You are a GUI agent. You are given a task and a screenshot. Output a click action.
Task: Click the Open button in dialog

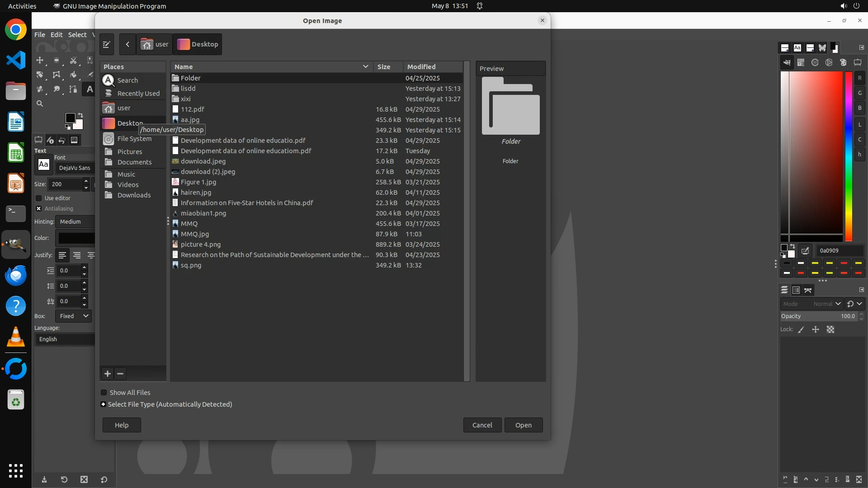(x=523, y=425)
